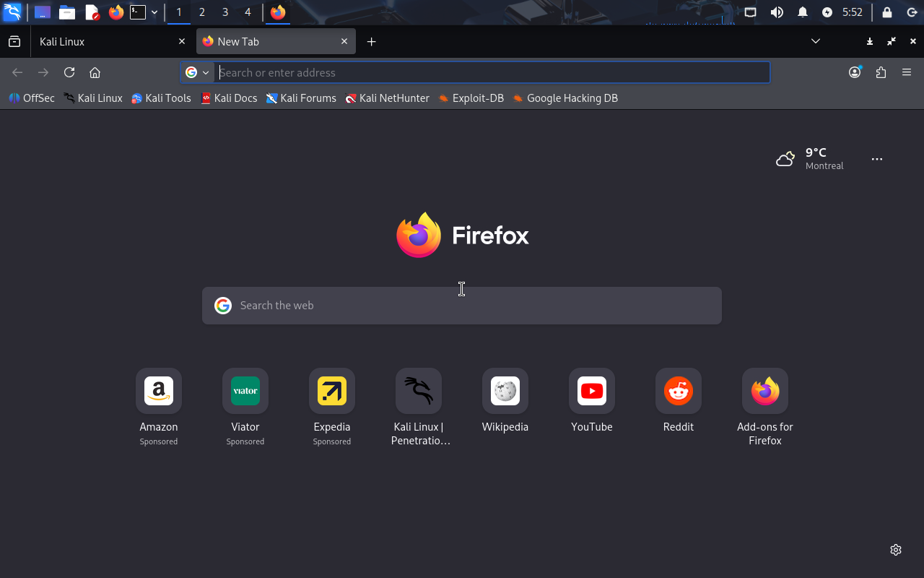Reload the current page

pos(69,72)
